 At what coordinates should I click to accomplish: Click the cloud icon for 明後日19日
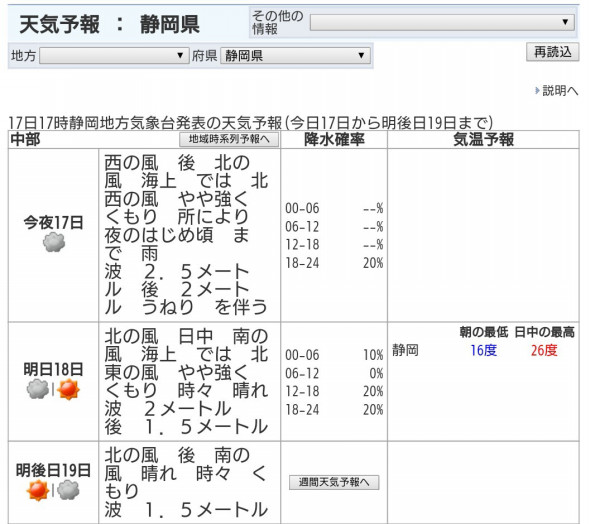69,489
